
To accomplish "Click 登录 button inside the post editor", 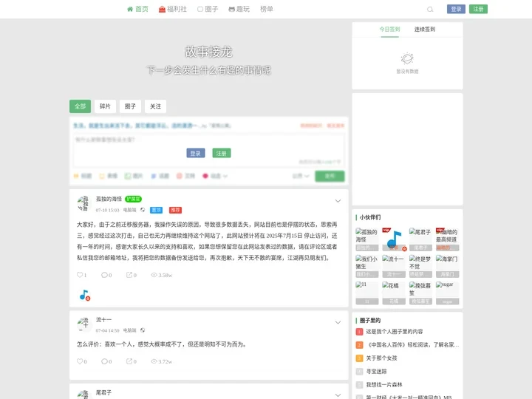I will pyautogui.click(x=196, y=153).
